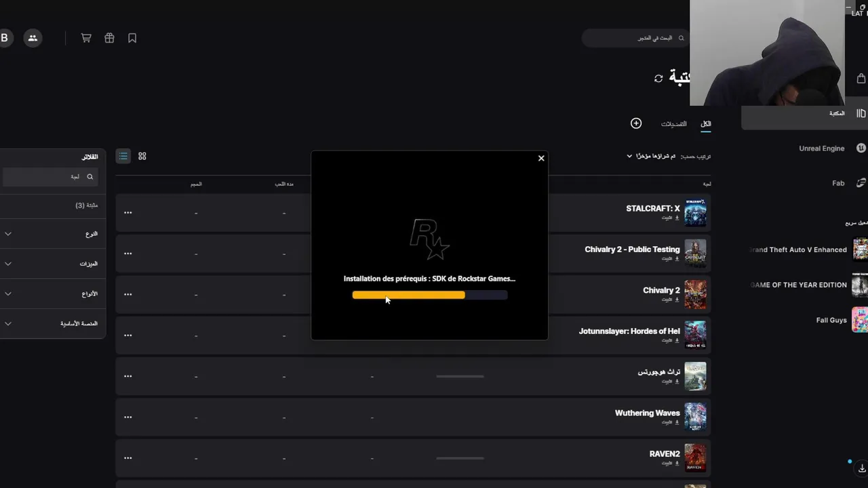Open the gift icon in the top bar
The image size is (868, 488).
109,38
